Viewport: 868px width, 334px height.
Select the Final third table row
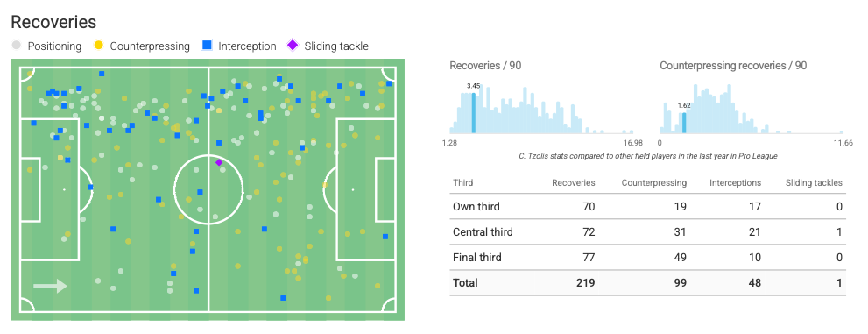647,258
